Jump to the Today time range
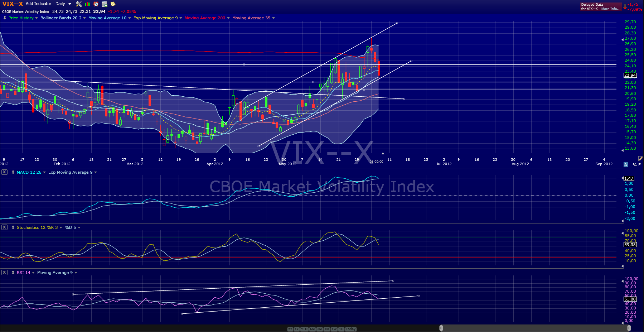This screenshot has height=332, width=644. (x=351, y=329)
